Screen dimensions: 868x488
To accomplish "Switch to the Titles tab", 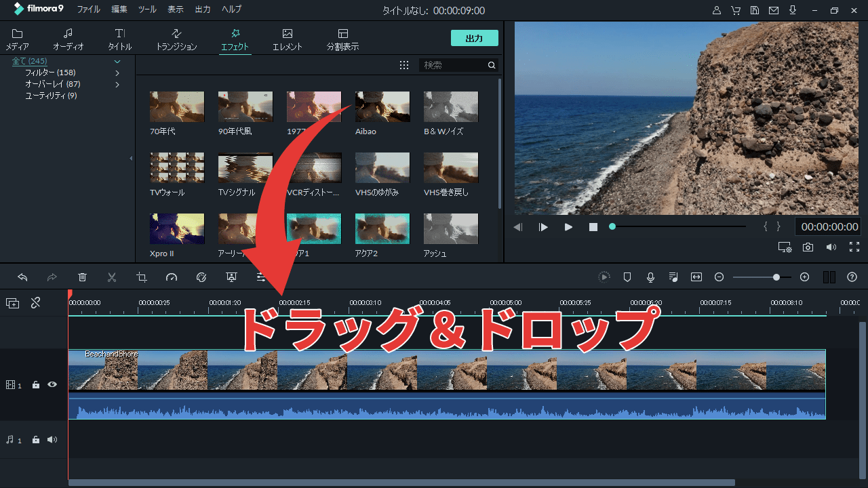I will tap(120, 40).
